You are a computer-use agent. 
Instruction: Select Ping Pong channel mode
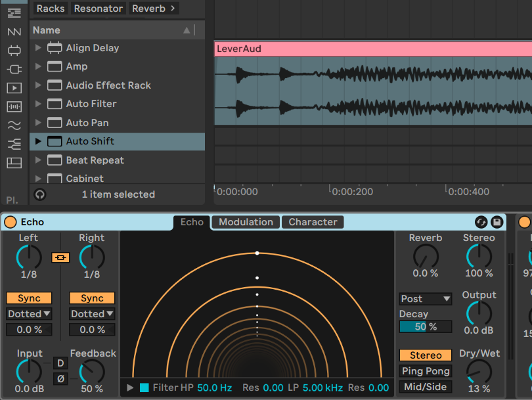[426, 371]
